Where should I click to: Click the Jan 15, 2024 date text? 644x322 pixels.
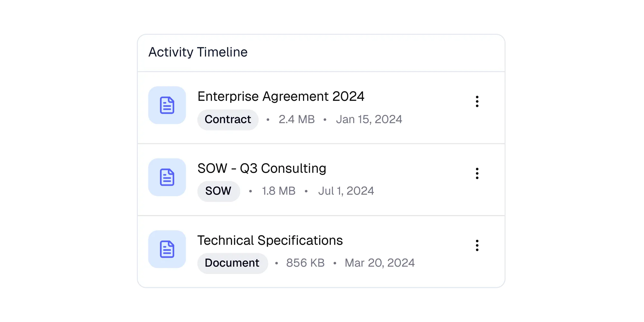[369, 119]
